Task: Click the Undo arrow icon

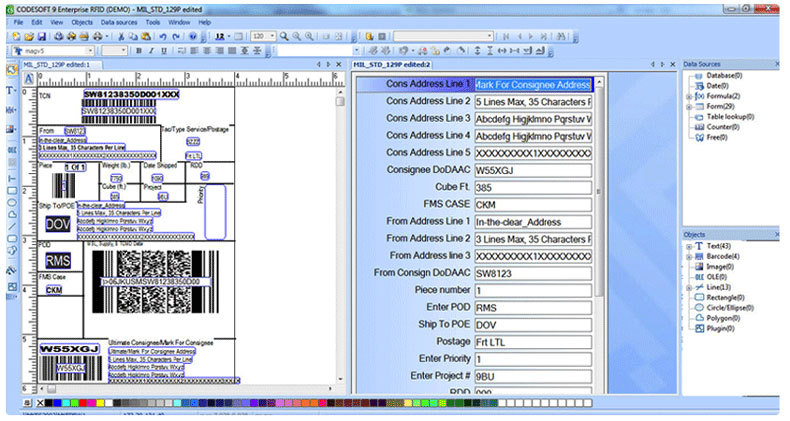Action: [x=163, y=35]
